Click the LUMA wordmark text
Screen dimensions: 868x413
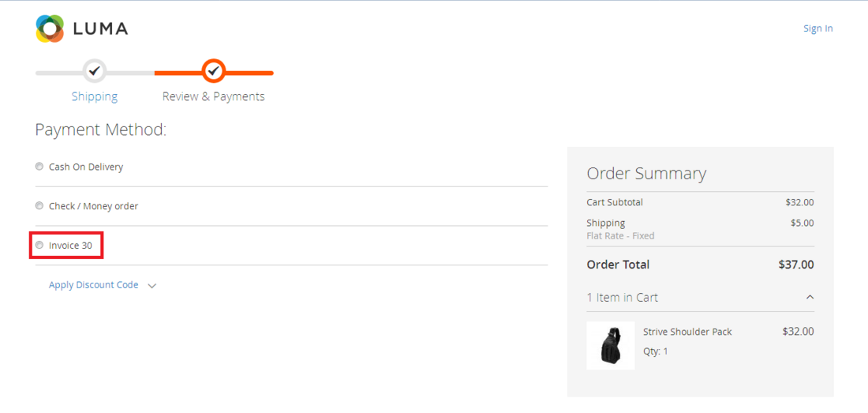tap(100, 29)
